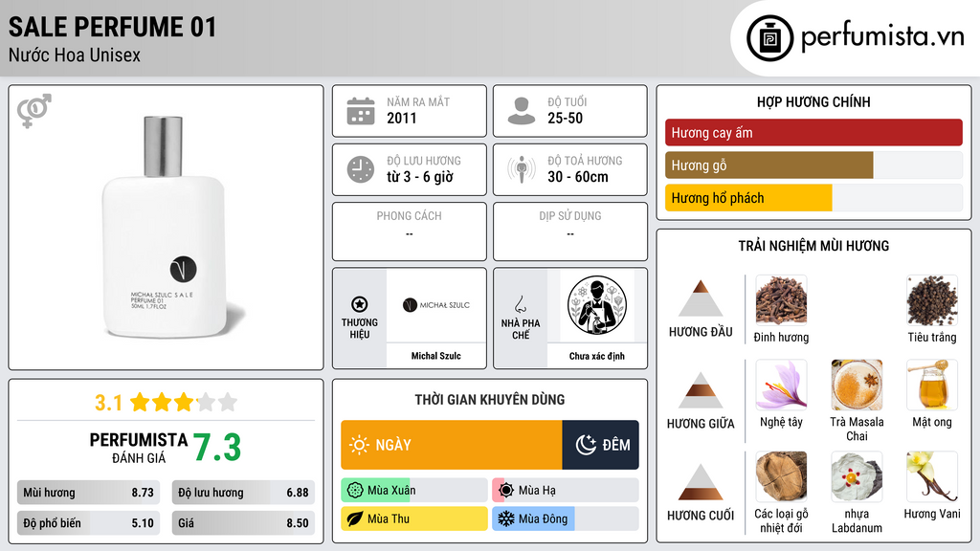The width and height of the screenshot is (980, 551).
Task: Open the perfumista.vn site name
Action: (x=881, y=37)
